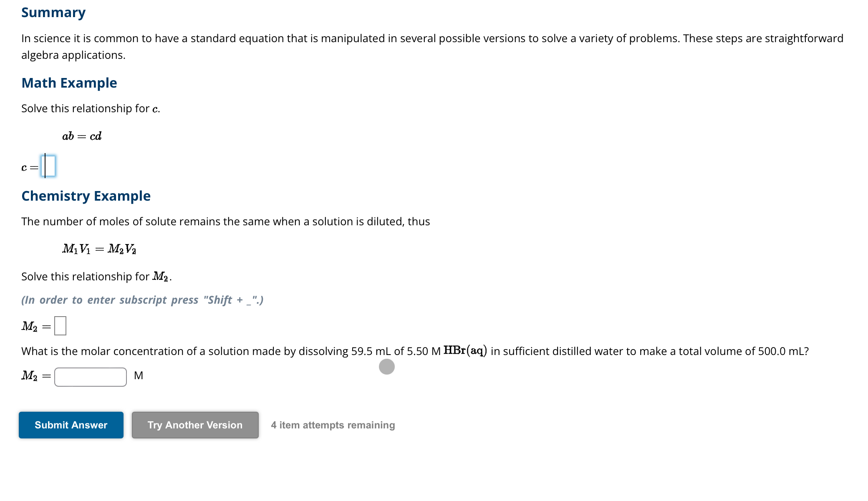
Task: Click the Submit Answer button
Action: point(71,425)
